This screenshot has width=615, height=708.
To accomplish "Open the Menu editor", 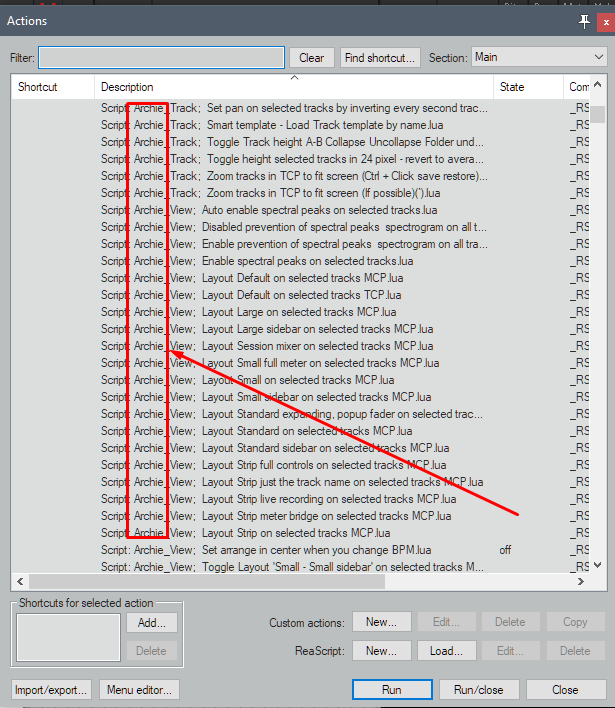I will 139,689.
